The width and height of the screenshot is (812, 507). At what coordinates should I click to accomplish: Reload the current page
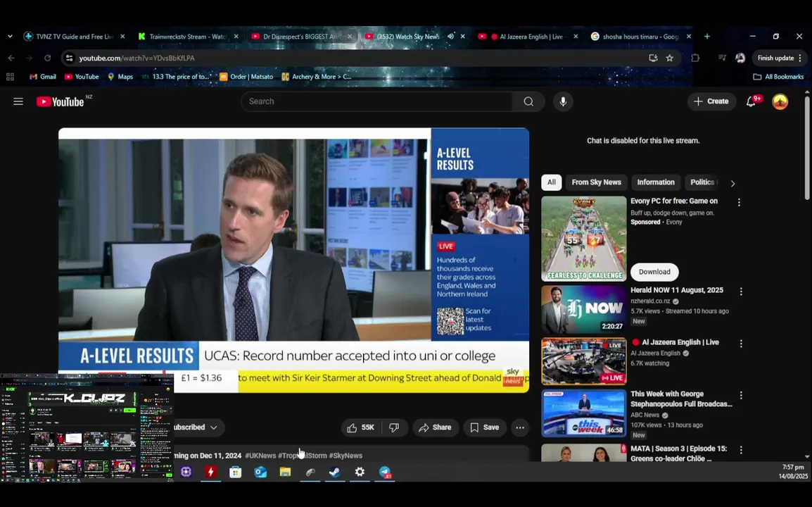(x=47, y=58)
